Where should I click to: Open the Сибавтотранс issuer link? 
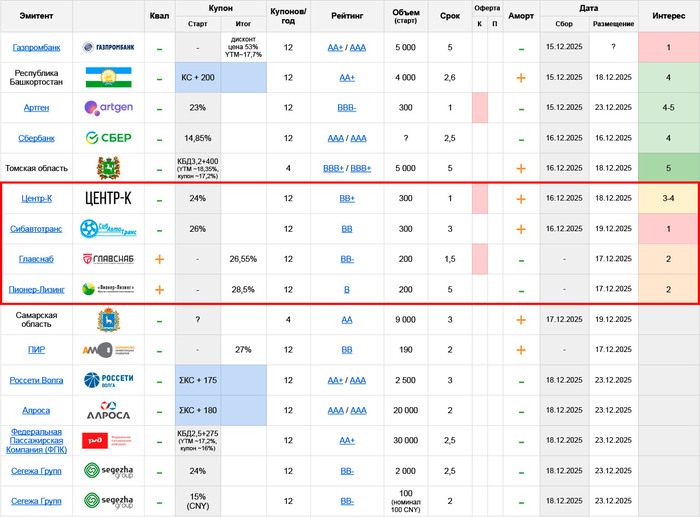tap(36, 229)
